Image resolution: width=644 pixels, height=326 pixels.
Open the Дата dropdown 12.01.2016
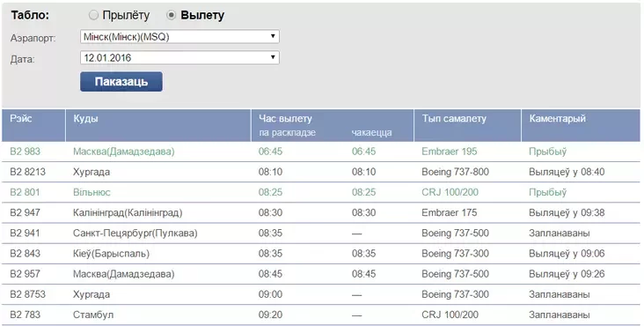click(179, 57)
